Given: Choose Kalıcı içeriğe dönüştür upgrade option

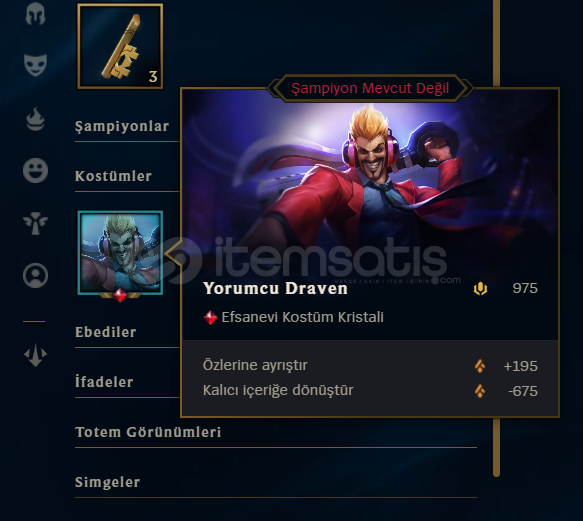Looking at the screenshot, I should click(x=370, y=391).
